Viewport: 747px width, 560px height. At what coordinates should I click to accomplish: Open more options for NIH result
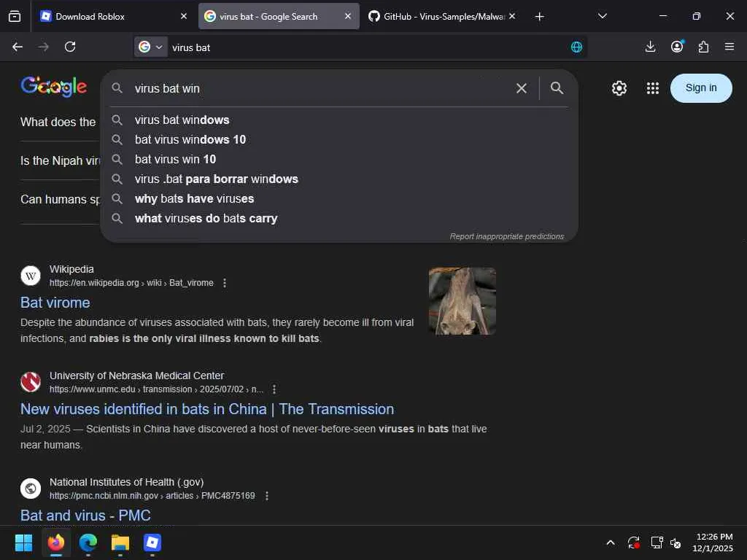267,496
